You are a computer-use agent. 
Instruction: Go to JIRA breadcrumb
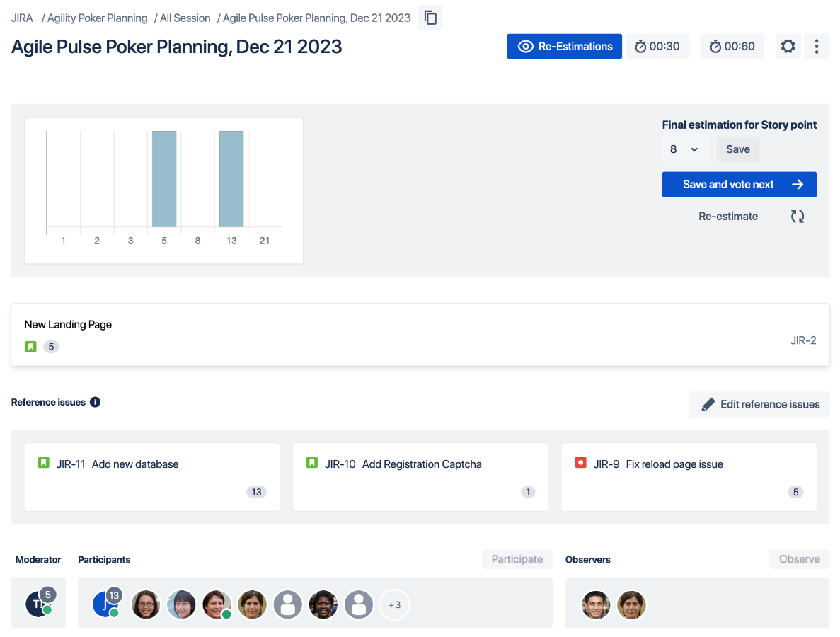tap(22, 18)
